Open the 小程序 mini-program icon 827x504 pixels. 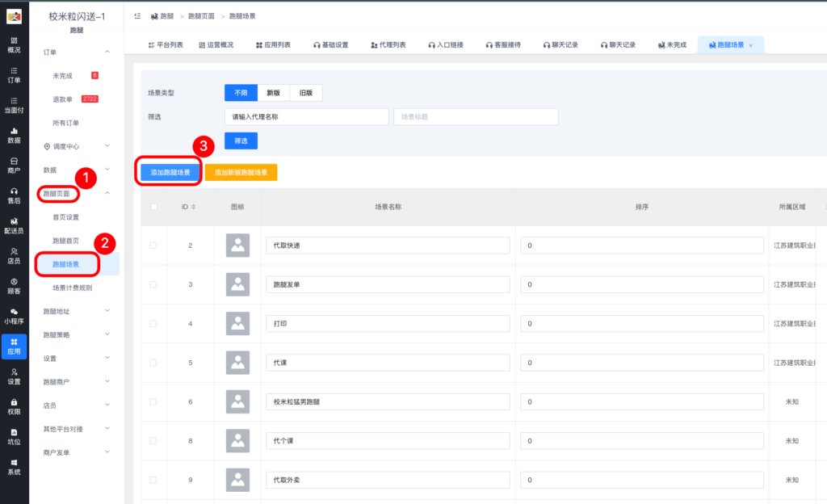click(x=14, y=315)
